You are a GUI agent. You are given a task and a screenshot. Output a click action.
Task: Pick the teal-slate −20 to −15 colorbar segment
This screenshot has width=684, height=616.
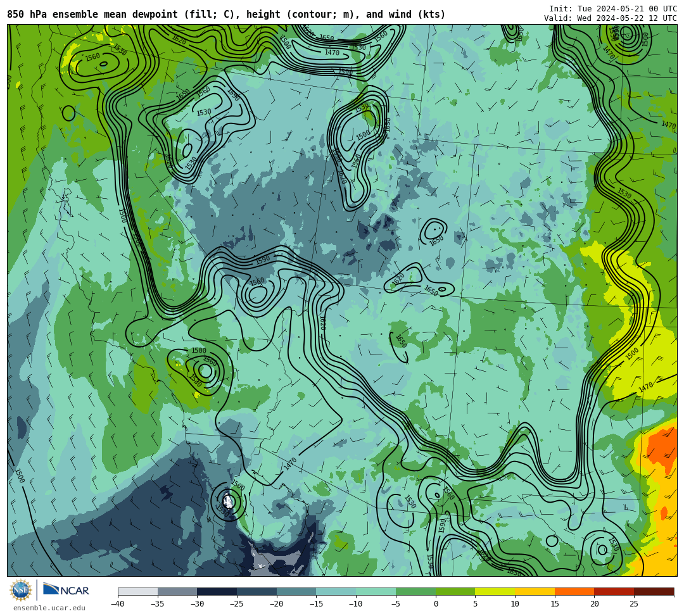click(296, 591)
